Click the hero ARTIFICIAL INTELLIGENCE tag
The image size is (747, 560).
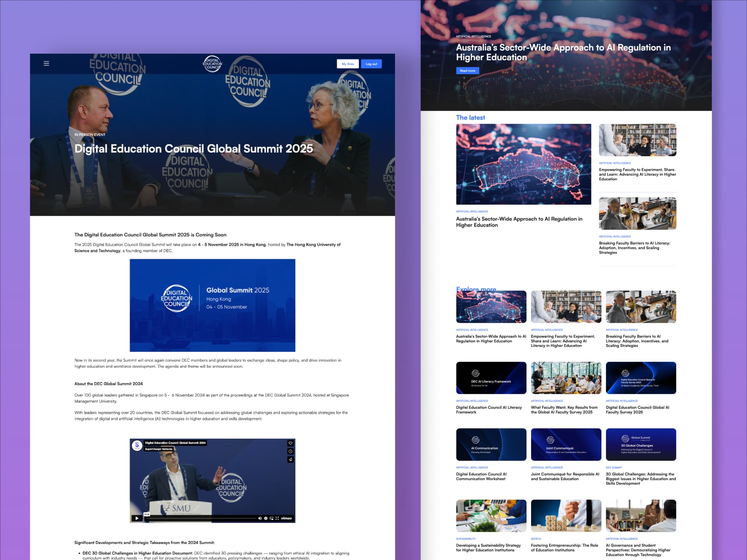[473, 36]
